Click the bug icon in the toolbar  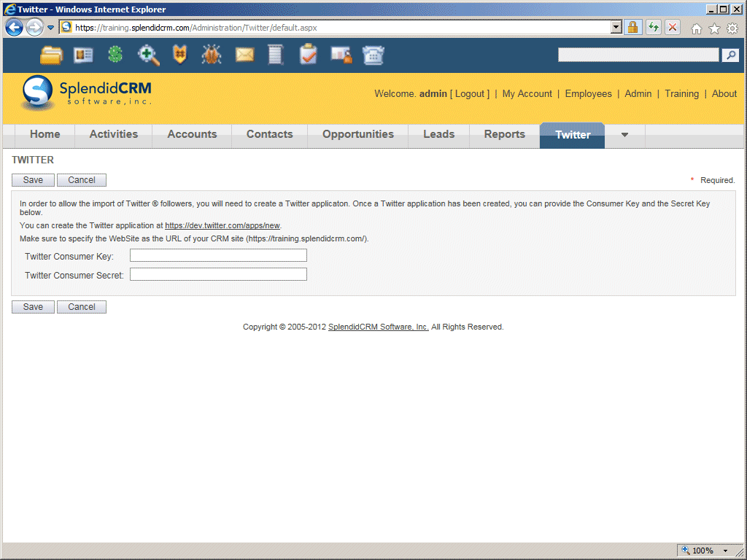pos(212,55)
